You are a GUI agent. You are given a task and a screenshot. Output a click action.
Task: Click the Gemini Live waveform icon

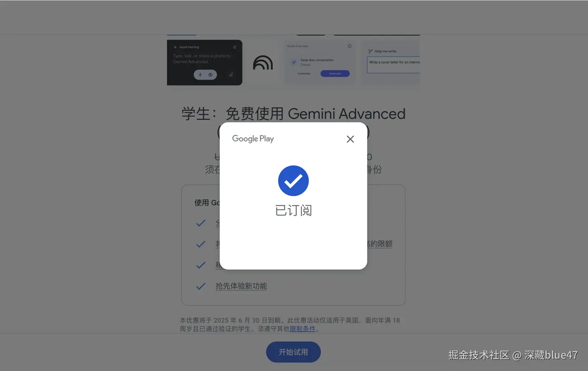coord(231,75)
